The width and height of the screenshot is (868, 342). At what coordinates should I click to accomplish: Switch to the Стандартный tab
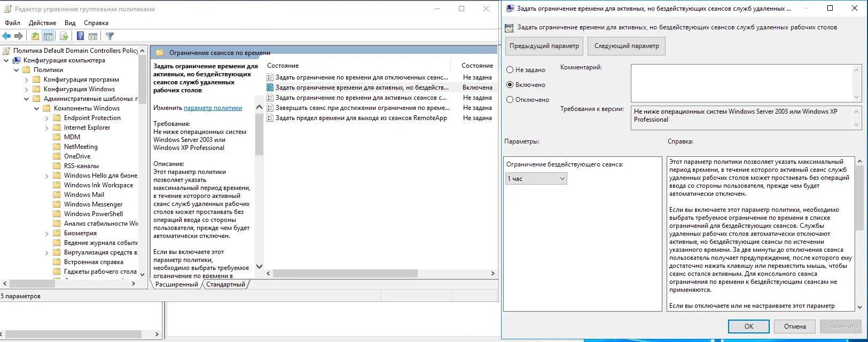pos(226,284)
